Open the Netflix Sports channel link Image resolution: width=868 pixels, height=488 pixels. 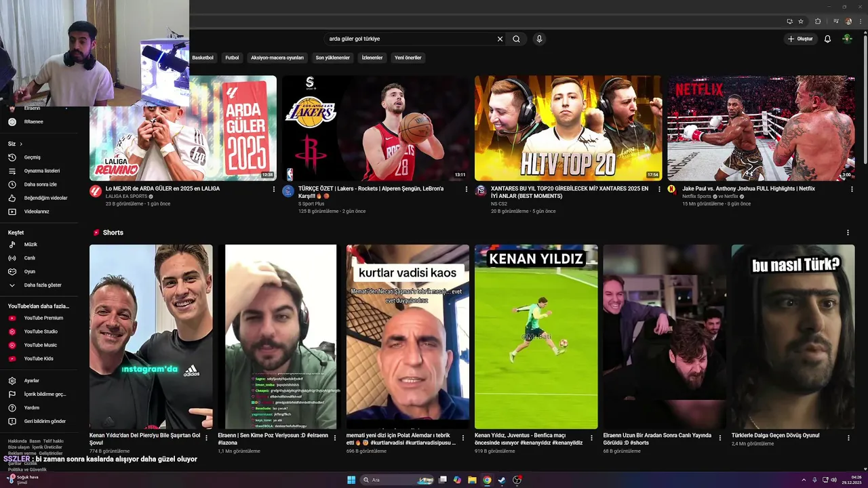(x=696, y=197)
